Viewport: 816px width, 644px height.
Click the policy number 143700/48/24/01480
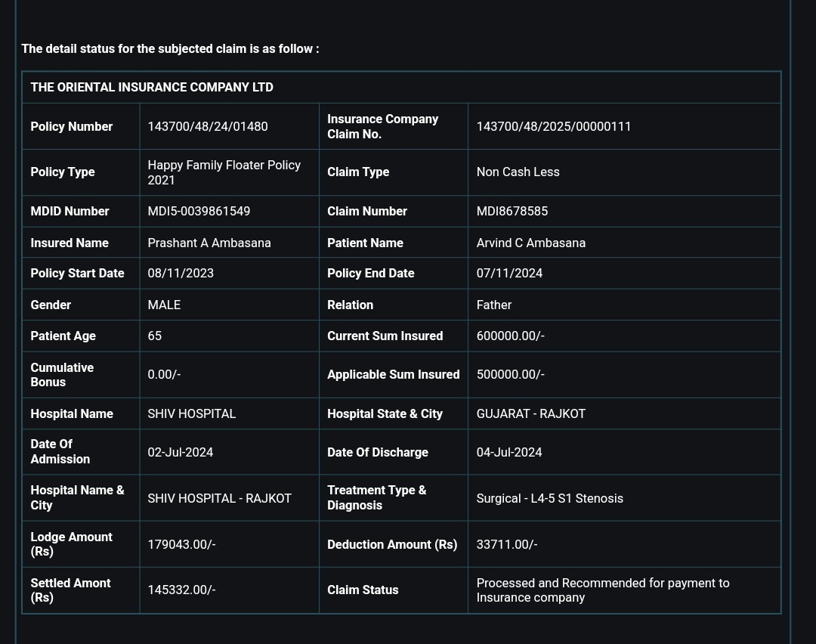(208, 126)
